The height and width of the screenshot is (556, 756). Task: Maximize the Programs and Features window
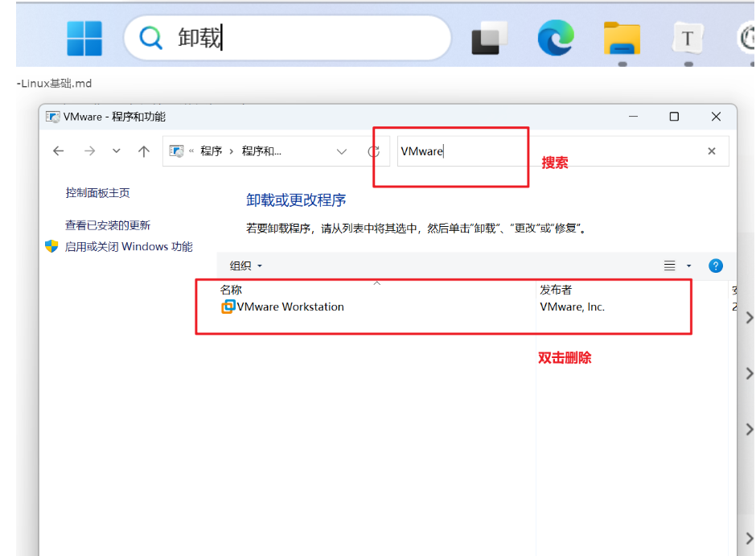pos(674,117)
